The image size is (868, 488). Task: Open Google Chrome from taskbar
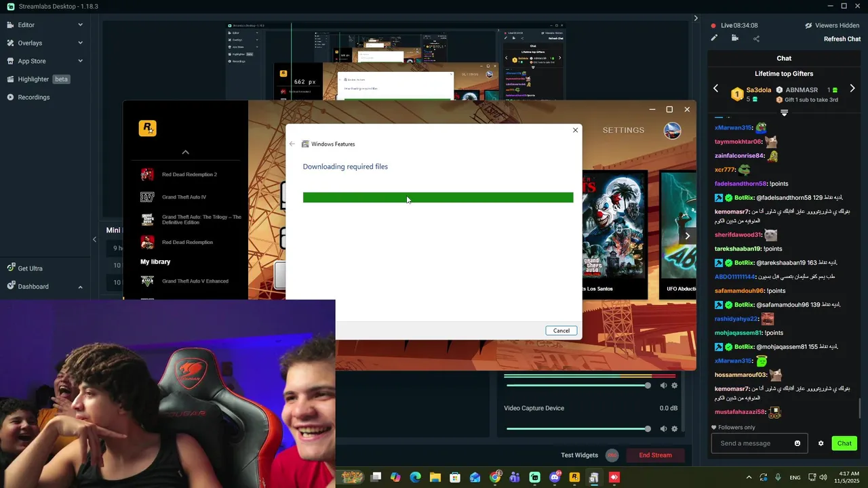point(495,477)
